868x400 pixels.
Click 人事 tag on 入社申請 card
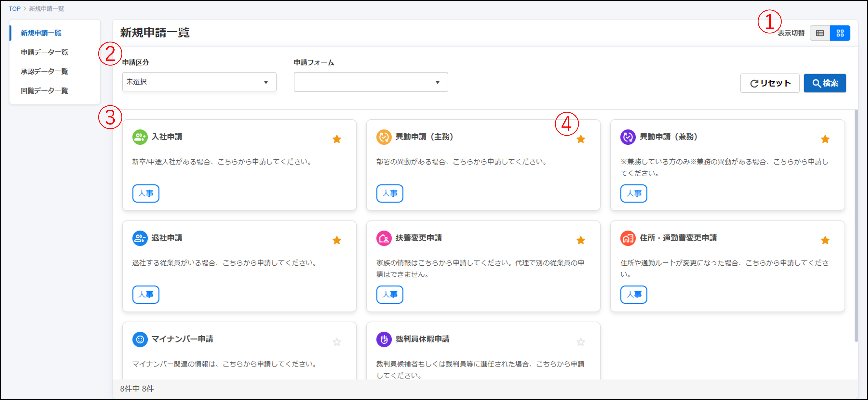click(x=146, y=193)
